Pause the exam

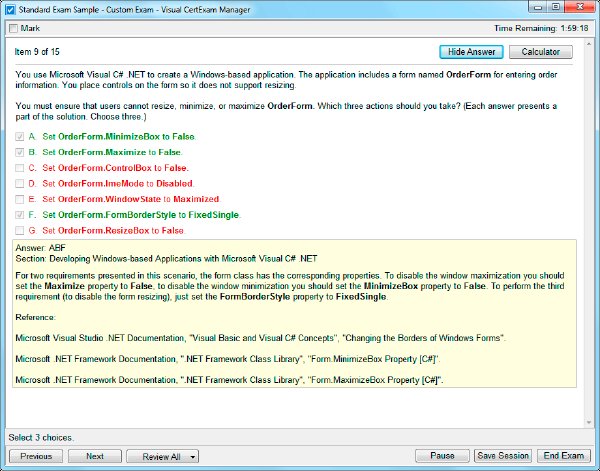point(442,456)
